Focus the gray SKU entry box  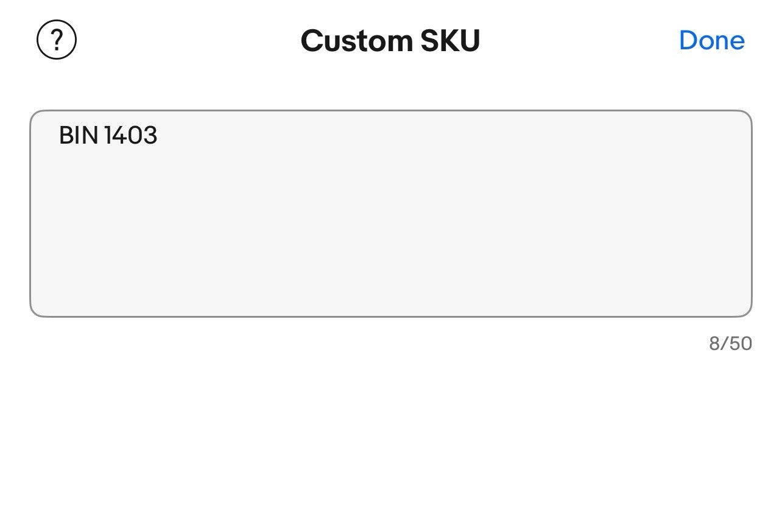point(390,213)
